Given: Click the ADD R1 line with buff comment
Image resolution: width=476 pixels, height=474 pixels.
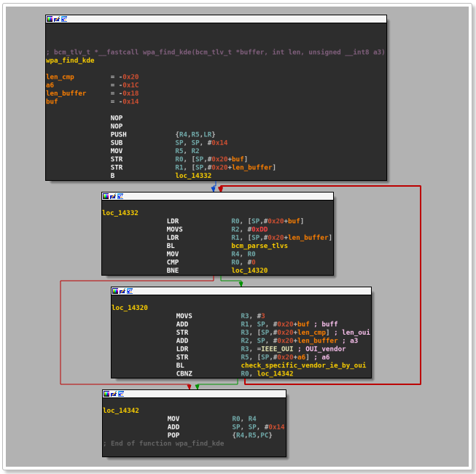Looking at the screenshot, I should pyautogui.click(x=257, y=324).
